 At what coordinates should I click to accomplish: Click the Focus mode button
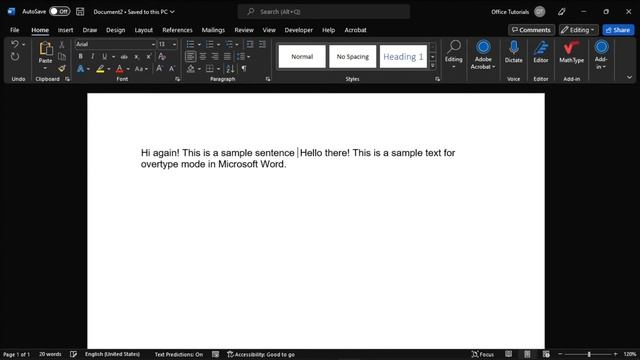tap(483, 354)
